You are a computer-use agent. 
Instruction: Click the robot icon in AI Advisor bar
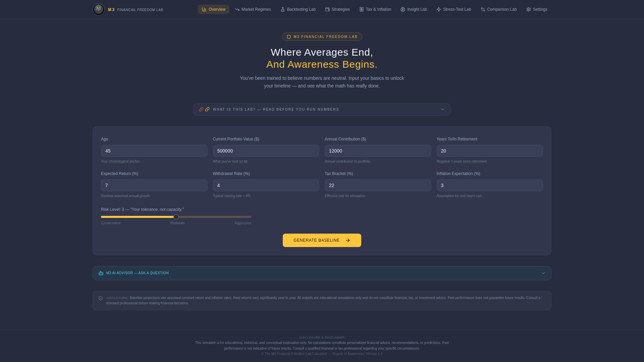(x=101, y=273)
